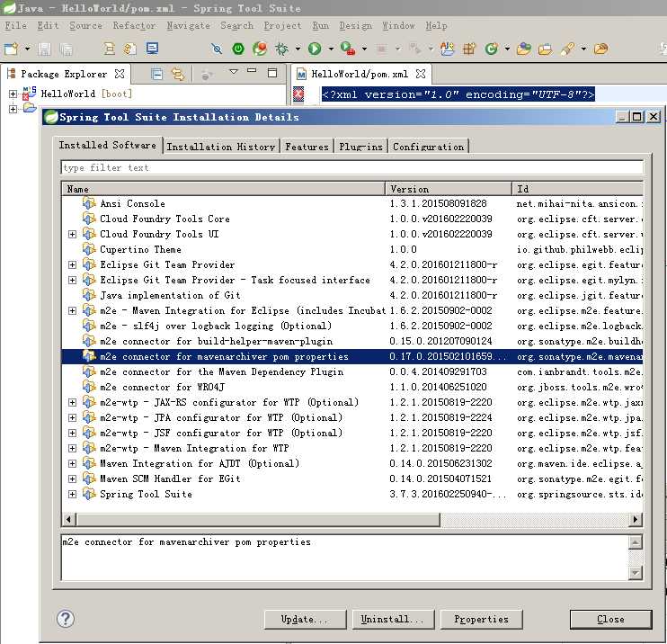Click the Properties button
Screen dimensions: 667x644
pos(481,620)
